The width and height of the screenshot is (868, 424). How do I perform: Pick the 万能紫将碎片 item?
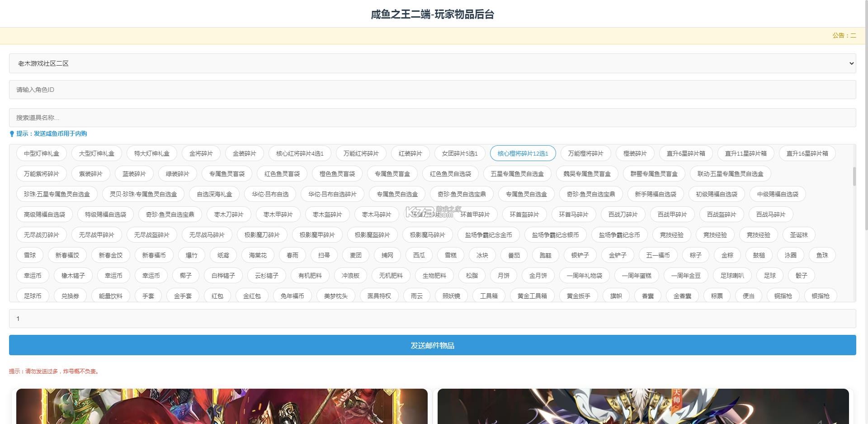pyautogui.click(x=42, y=174)
